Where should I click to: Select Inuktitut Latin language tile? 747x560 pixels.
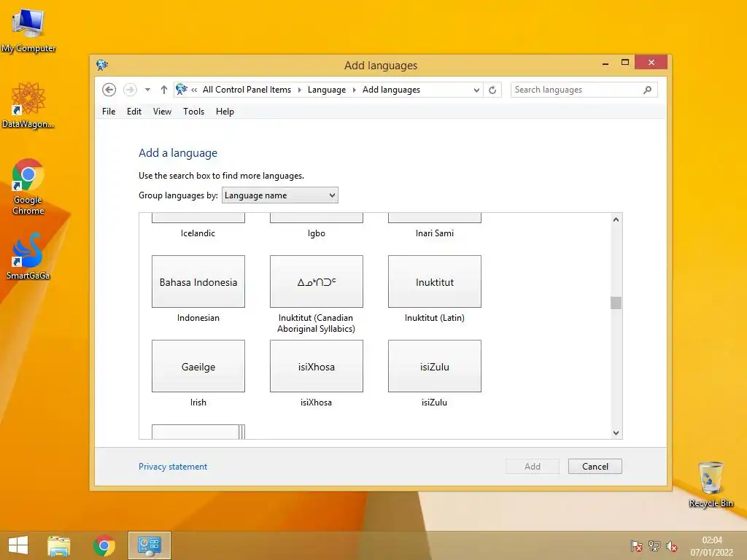point(435,281)
